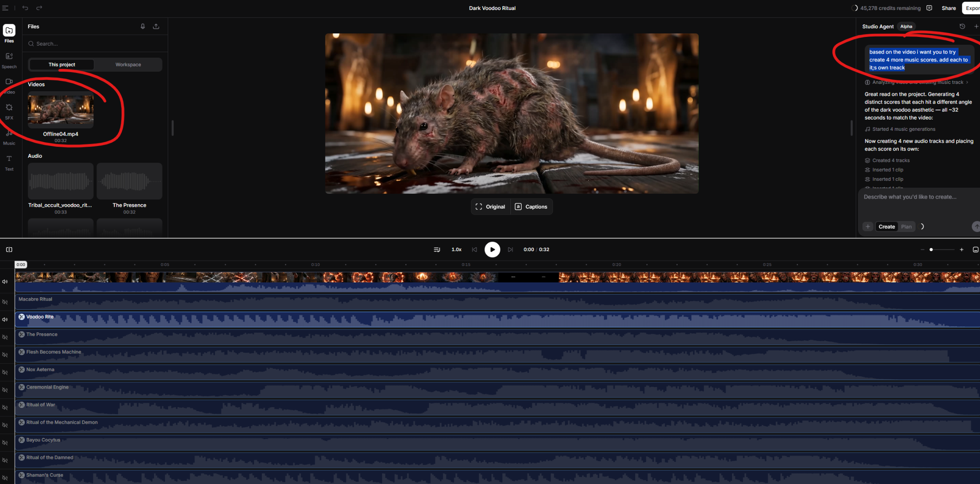Click the agent prompt text box
Image resolution: width=980 pixels, height=484 pixels.
coord(917,203)
